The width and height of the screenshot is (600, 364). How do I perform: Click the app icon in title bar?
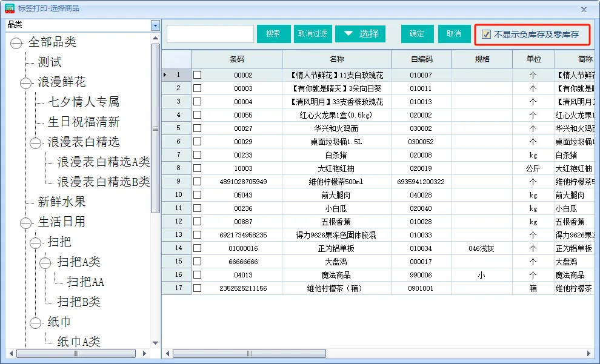10,8
